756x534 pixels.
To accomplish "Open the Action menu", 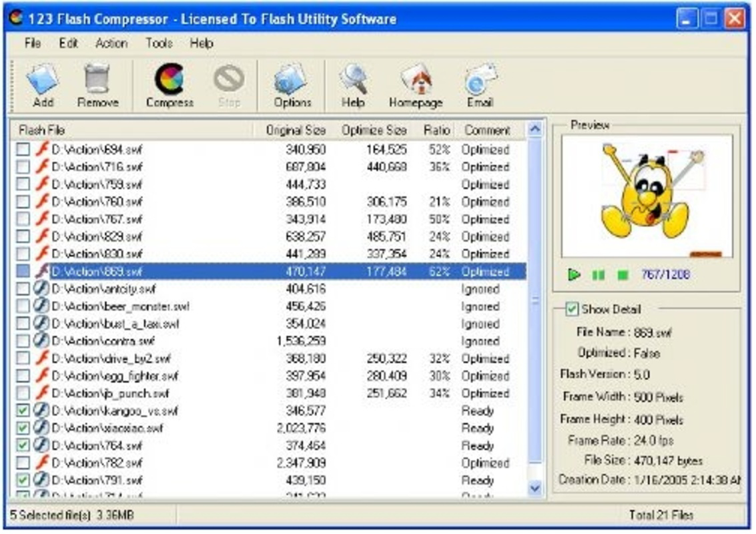I will 111,43.
